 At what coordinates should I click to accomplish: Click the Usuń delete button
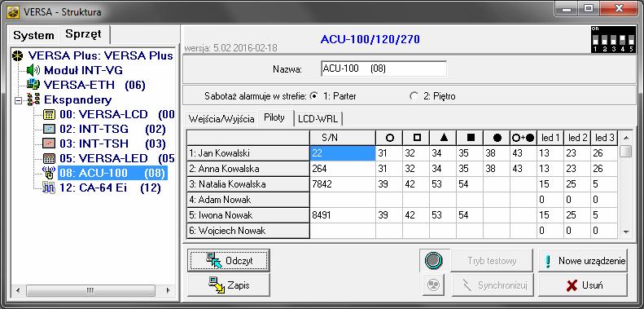pos(583,285)
